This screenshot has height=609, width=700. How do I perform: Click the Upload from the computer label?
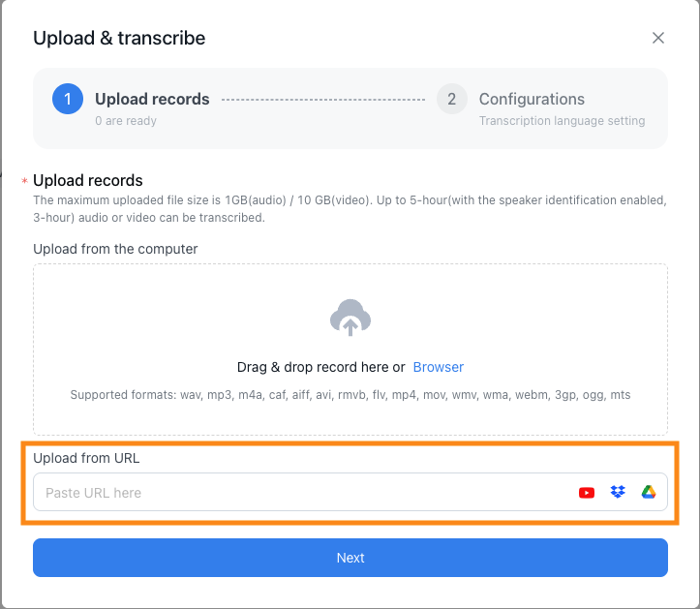pos(115,249)
